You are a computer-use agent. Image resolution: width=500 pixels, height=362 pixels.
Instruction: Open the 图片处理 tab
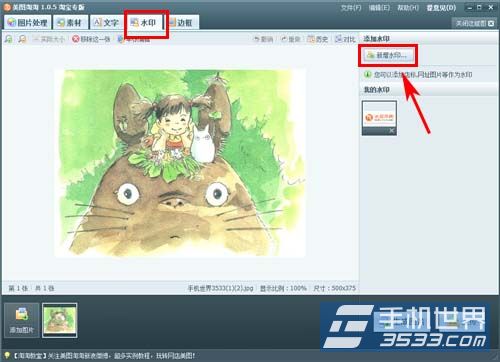tap(28, 22)
